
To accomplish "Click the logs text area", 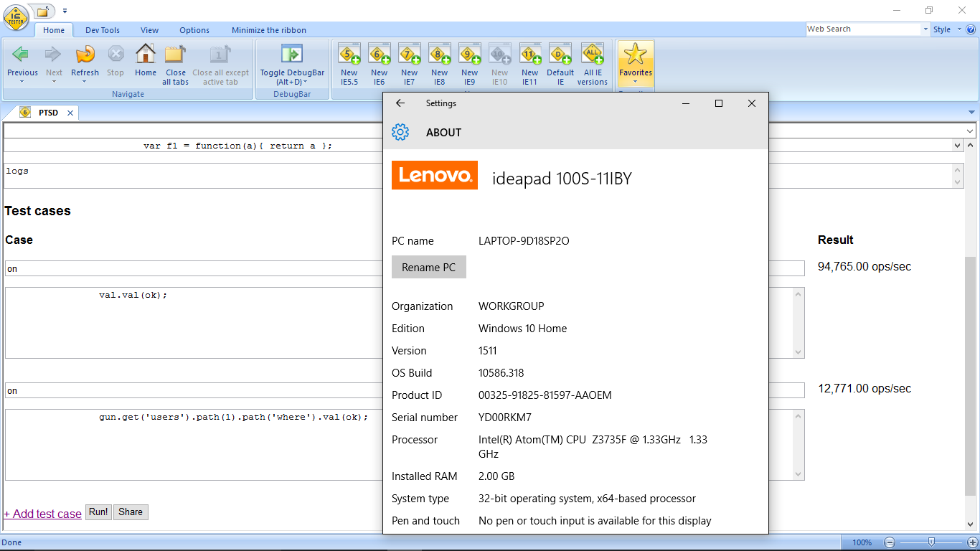I will (x=484, y=176).
